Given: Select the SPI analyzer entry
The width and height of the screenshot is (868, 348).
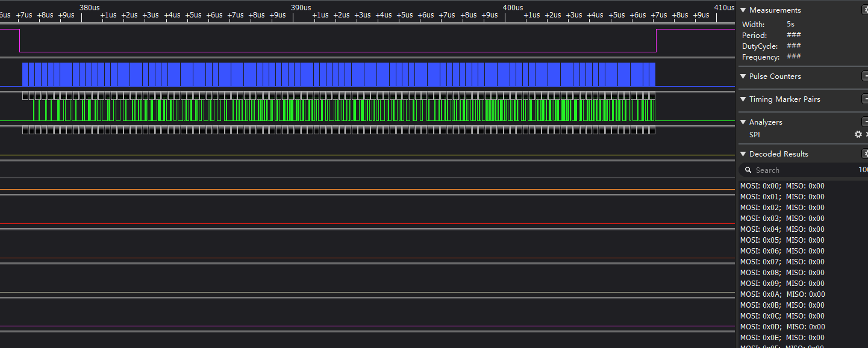Looking at the screenshot, I should pyautogui.click(x=755, y=135).
